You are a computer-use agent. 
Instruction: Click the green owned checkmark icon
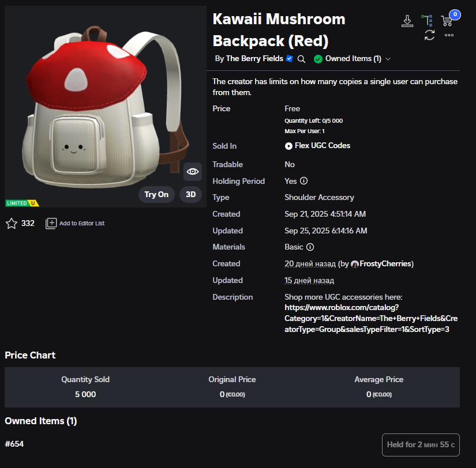318,59
